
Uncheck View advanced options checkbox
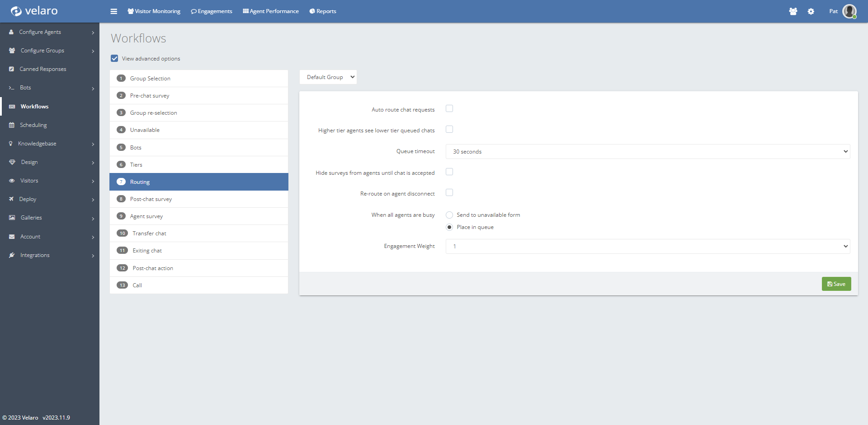point(114,58)
